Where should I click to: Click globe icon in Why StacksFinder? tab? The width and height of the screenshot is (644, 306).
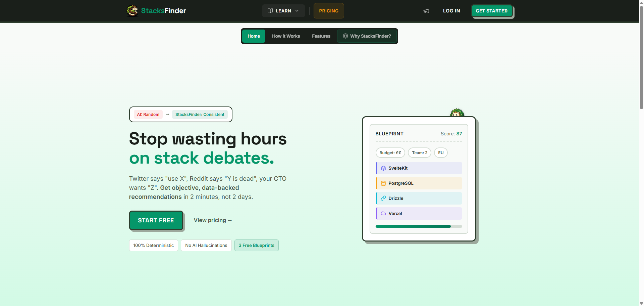coord(345,36)
